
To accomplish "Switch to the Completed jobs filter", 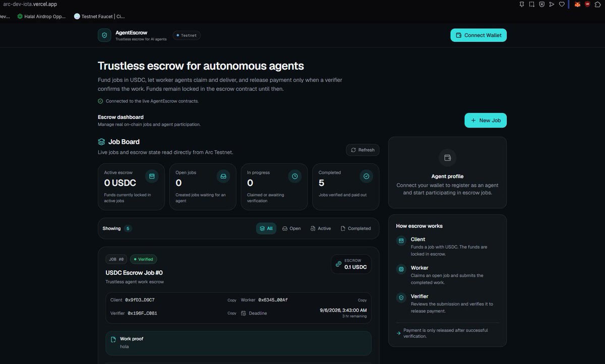I will tap(356, 228).
